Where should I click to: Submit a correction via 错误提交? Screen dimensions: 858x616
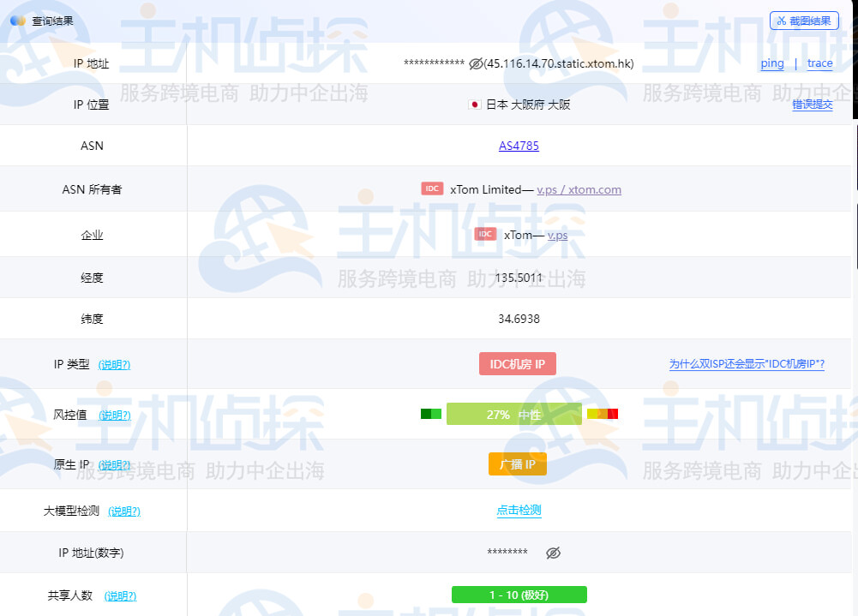coord(811,105)
